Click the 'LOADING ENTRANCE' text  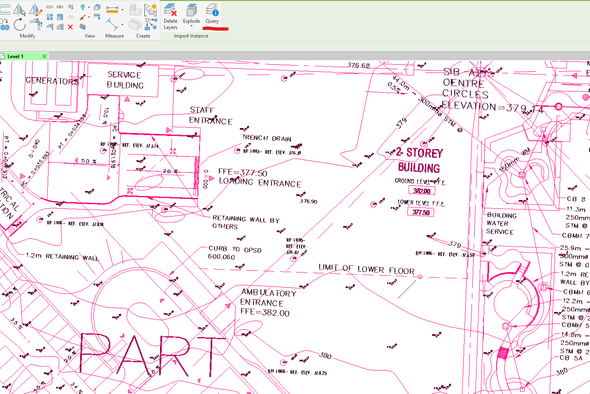[x=260, y=183]
